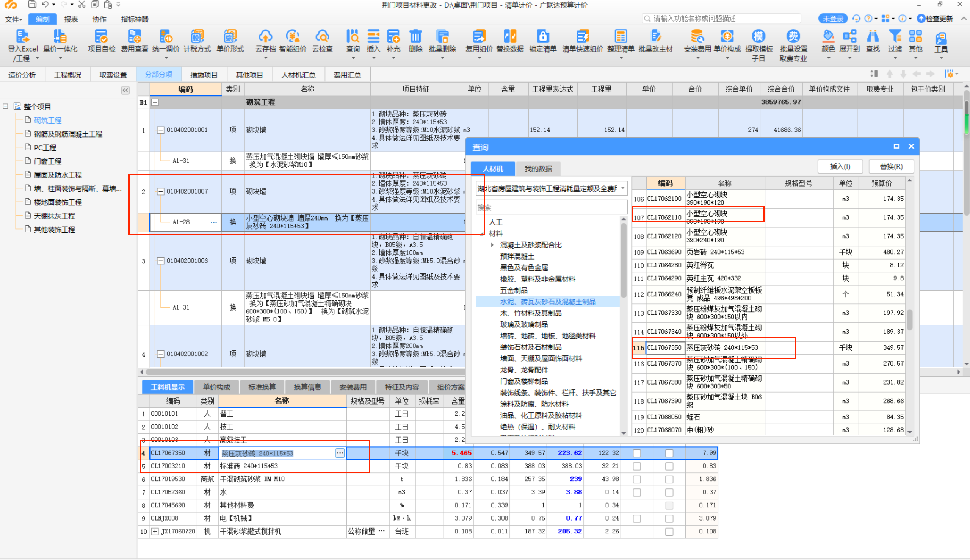Run 项目自检 from the ribbon

point(101,42)
